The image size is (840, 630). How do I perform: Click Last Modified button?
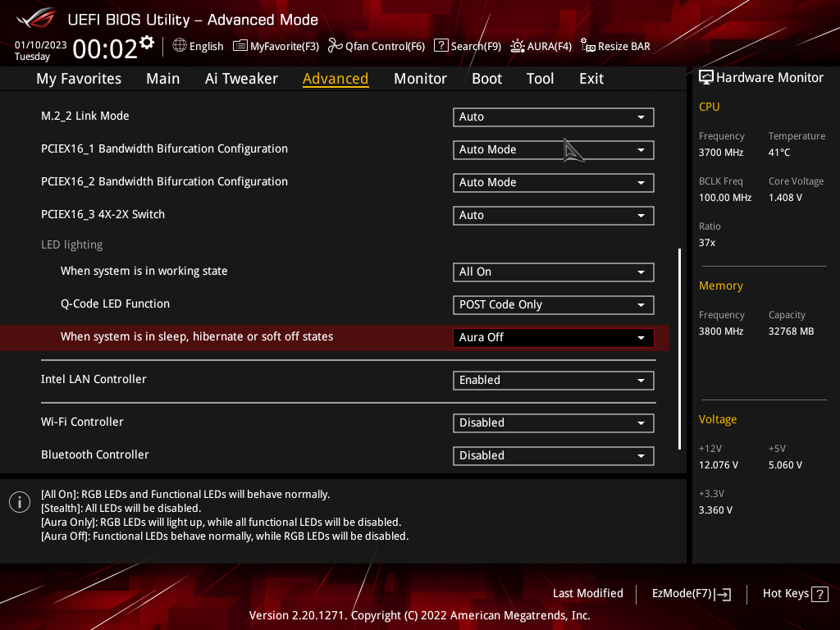click(587, 594)
